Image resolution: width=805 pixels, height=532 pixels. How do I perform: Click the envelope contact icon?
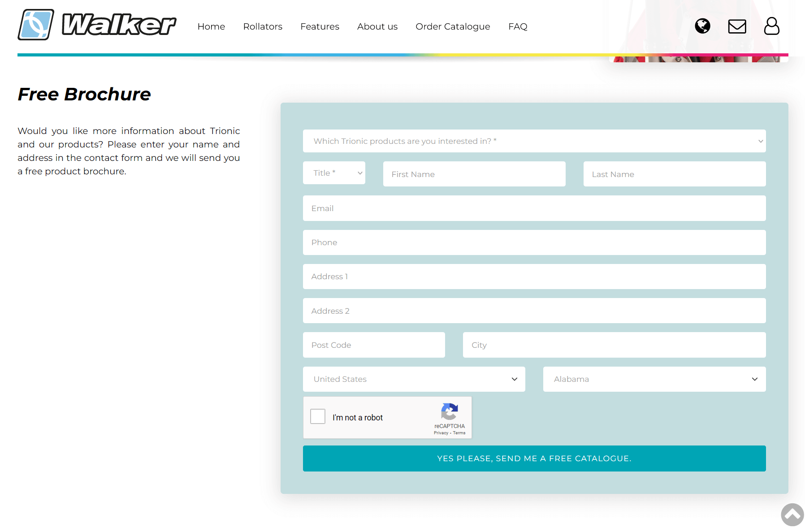(x=737, y=26)
